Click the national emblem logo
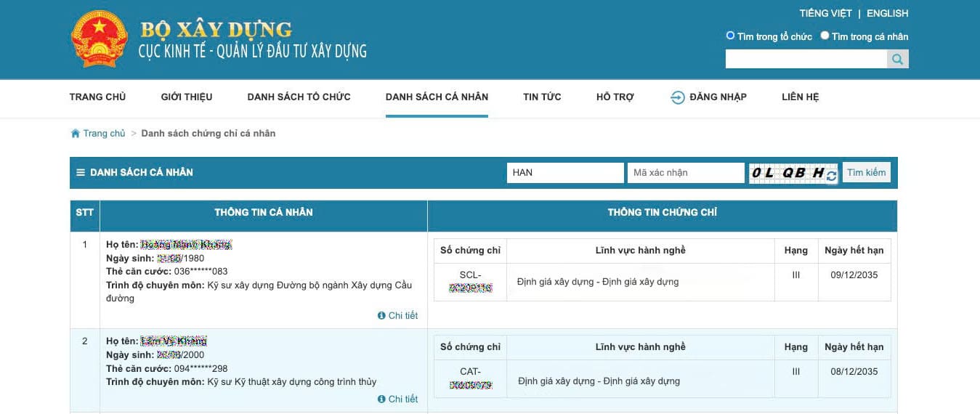This screenshot has height=414, width=980. (100, 39)
